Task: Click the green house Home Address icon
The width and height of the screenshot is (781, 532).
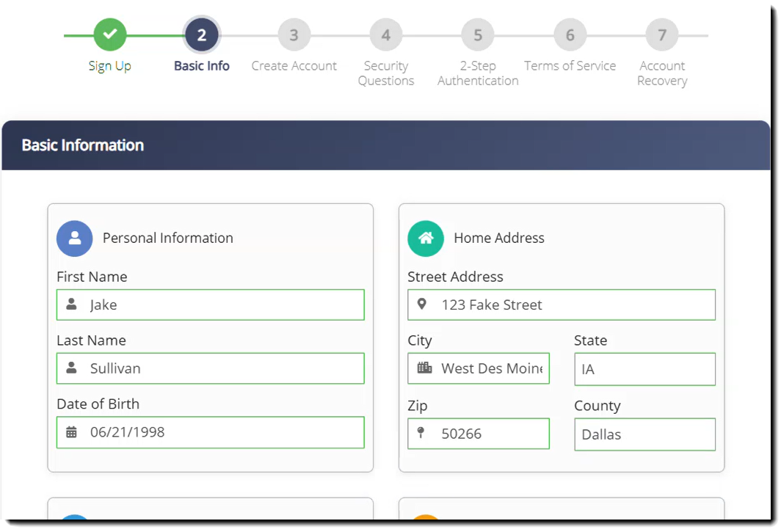Action: pos(426,238)
